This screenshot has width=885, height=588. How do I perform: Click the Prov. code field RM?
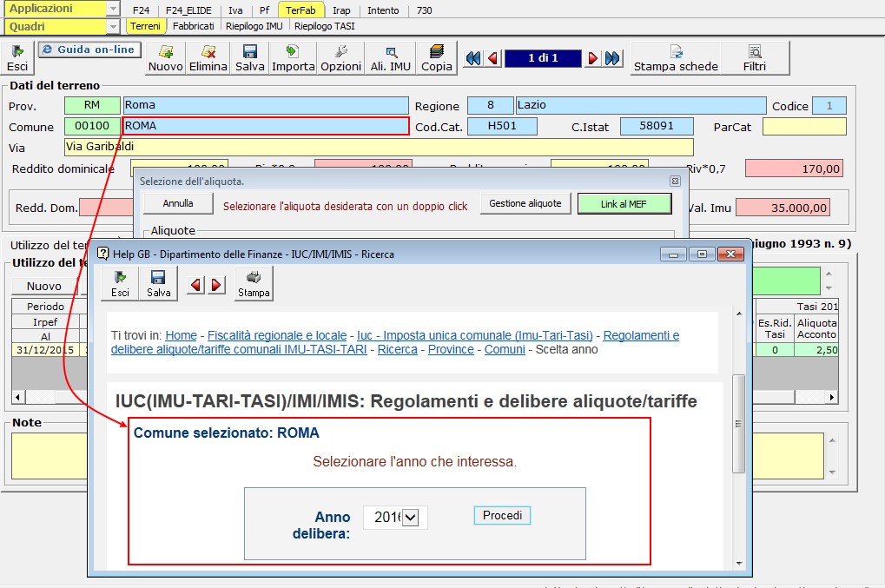pyautogui.click(x=92, y=105)
